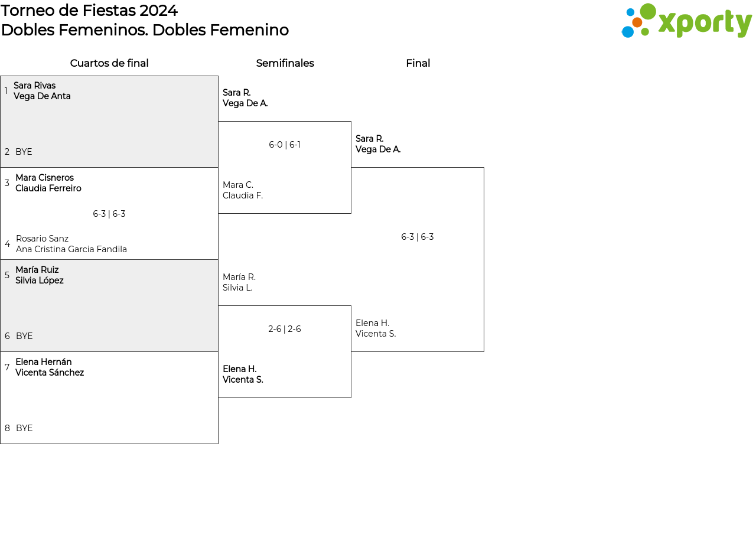Click the 2-6 | 2-6 semifinal score
Screen dimensions: 756x541
coord(285,329)
